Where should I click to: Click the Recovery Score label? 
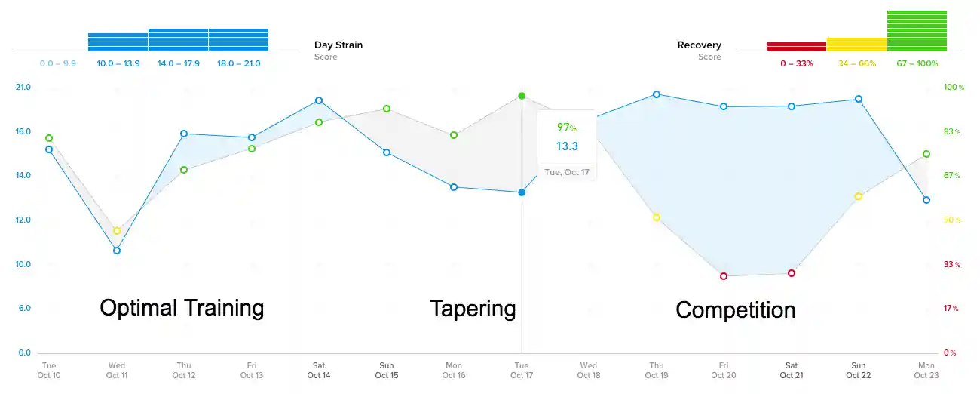point(699,51)
